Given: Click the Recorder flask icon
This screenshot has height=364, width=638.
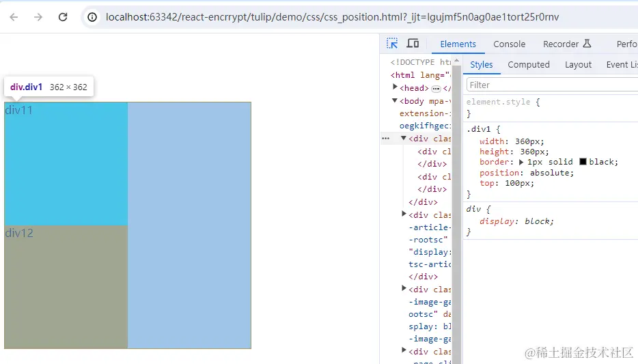Looking at the screenshot, I should pos(587,44).
